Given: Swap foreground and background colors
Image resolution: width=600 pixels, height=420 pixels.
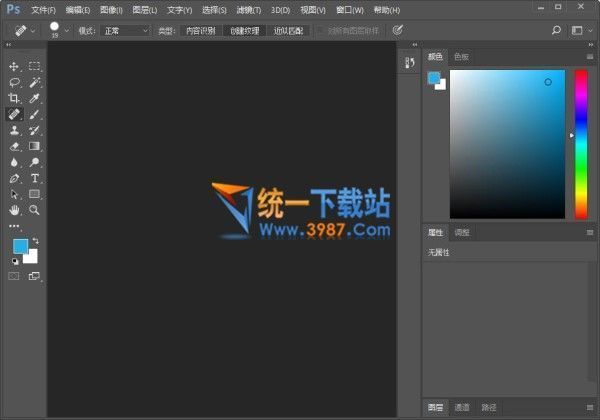Looking at the screenshot, I should tap(35, 241).
